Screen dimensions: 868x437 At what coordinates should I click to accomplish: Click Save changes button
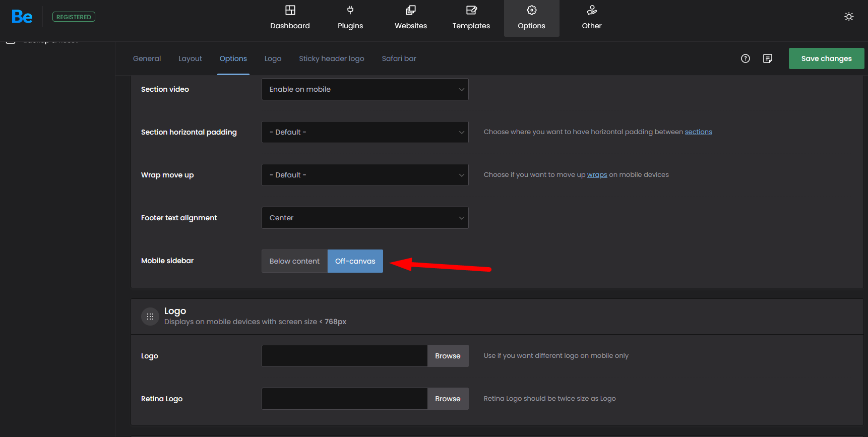click(827, 58)
